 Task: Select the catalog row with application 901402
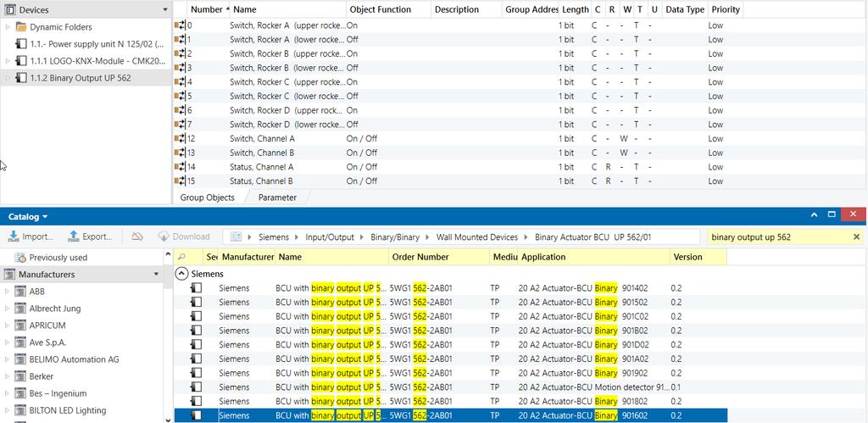[x=450, y=288]
